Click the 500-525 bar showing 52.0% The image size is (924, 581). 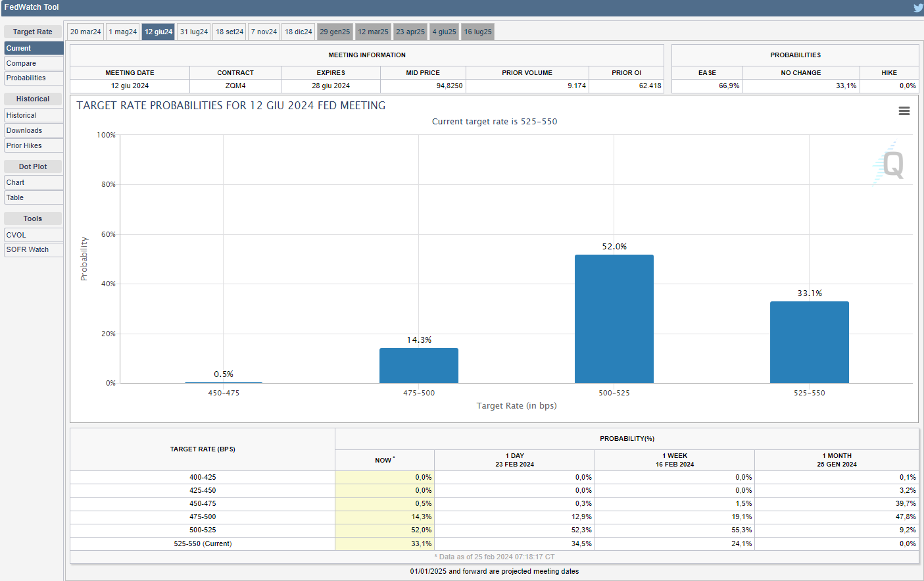click(614, 318)
